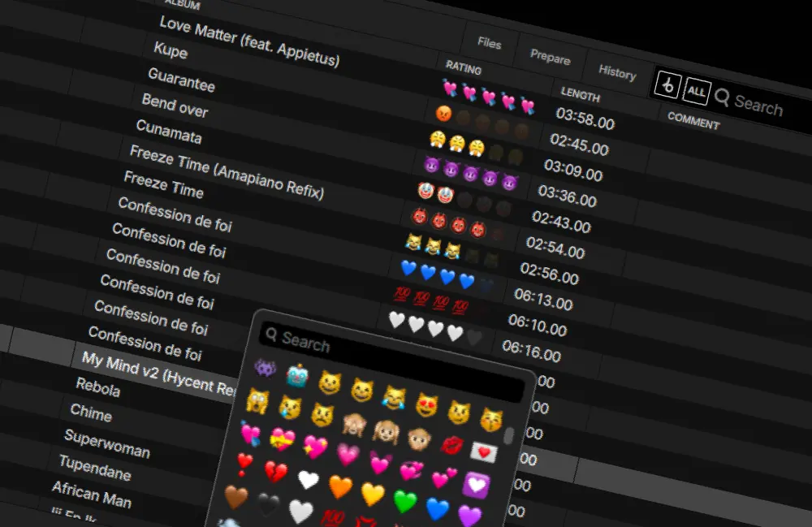Viewport: 812px width, 527px height.
Task: Switch to the Prepare tab
Action: point(550,58)
